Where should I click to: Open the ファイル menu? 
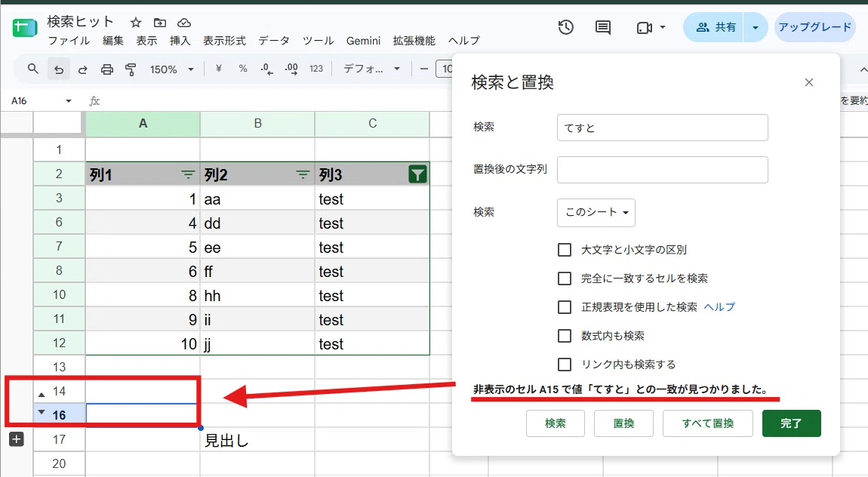(x=69, y=41)
